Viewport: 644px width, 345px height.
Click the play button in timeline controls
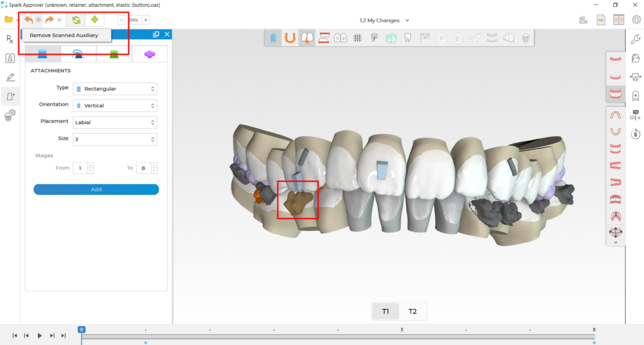click(x=40, y=336)
